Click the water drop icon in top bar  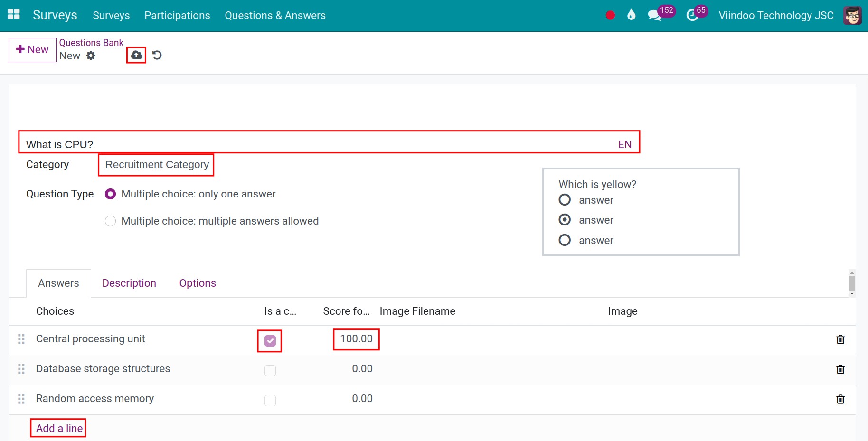pos(631,15)
